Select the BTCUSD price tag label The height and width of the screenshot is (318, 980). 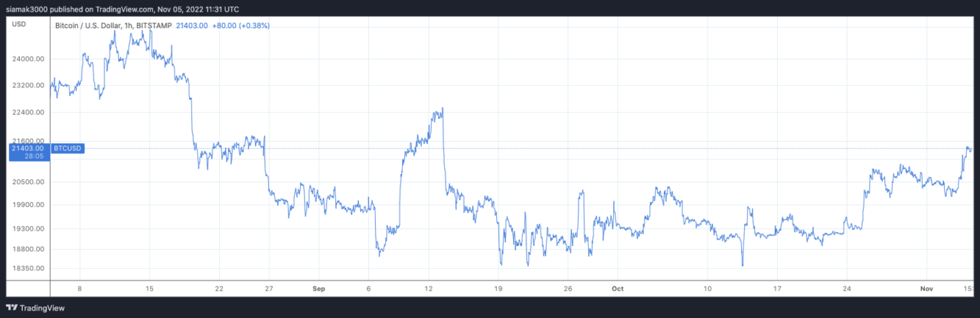[67, 147]
